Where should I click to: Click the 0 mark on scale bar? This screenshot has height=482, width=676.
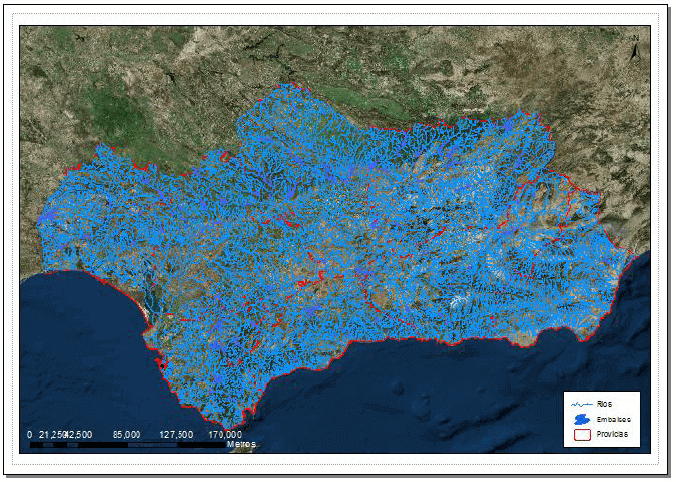30,434
